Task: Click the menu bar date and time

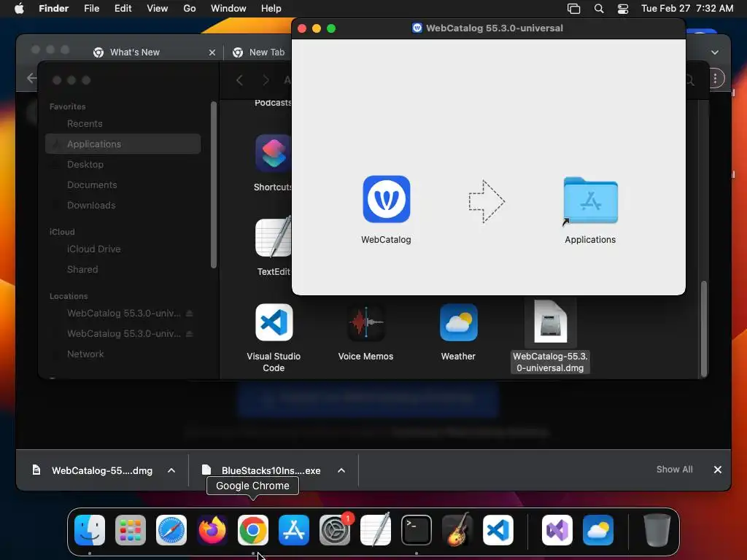Action: point(687,9)
